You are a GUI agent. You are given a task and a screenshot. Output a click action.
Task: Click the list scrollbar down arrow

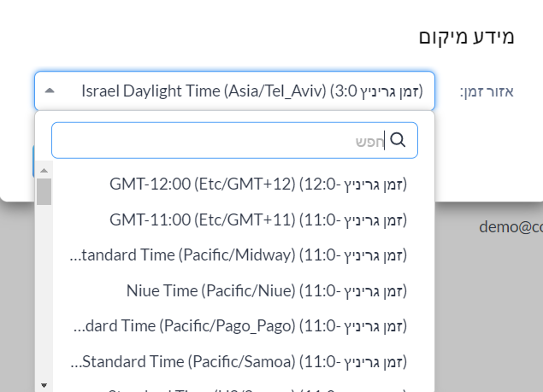click(x=44, y=385)
